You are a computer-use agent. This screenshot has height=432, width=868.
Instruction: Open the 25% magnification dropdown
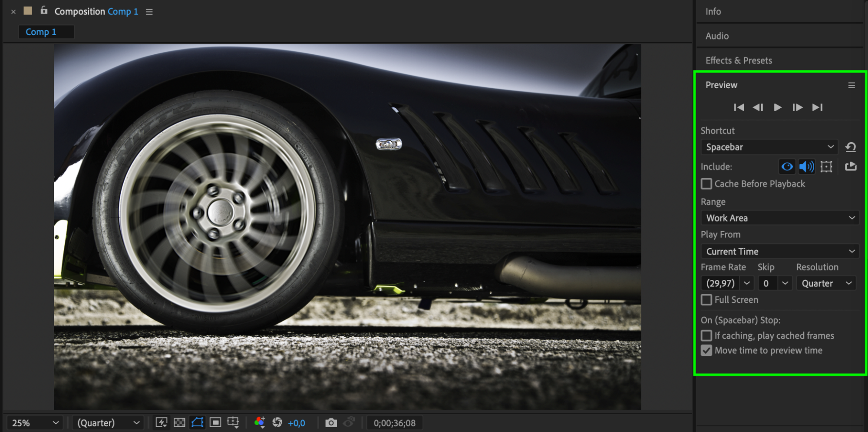(35, 423)
